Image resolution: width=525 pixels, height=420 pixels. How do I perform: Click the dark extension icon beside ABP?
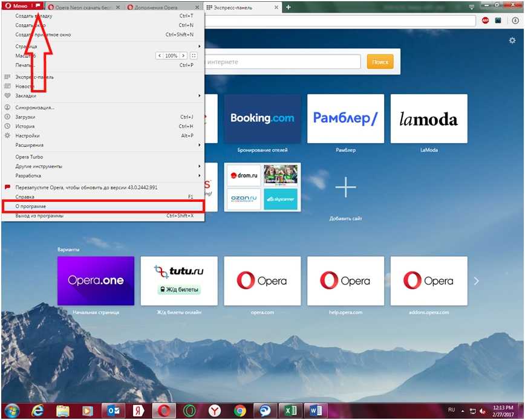click(x=498, y=21)
